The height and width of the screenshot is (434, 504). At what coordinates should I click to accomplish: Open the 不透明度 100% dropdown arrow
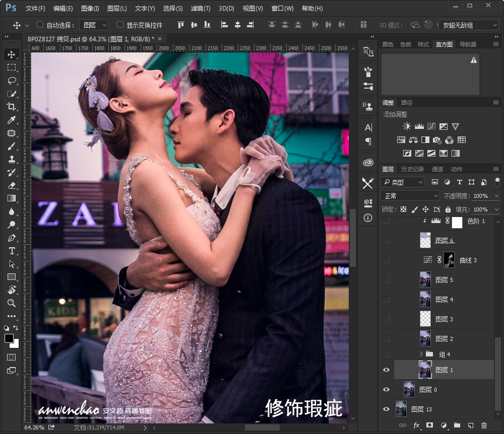click(496, 196)
